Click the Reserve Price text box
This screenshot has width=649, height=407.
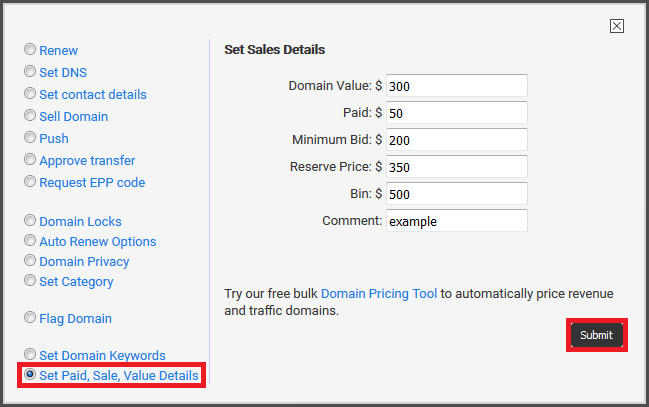click(457, 166)
